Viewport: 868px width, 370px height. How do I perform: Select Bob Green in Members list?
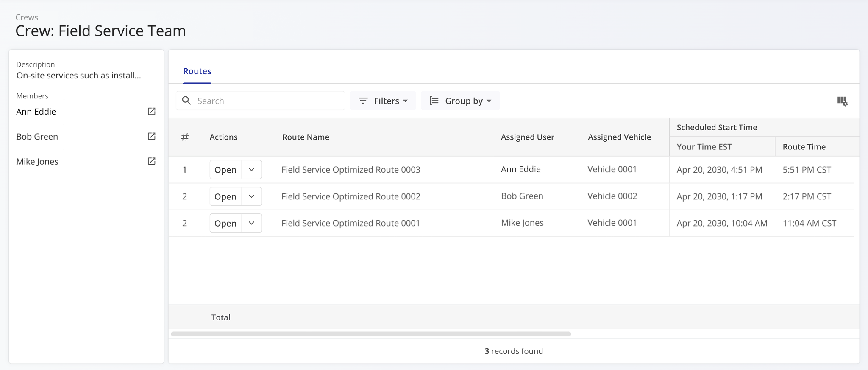[37, 137]
